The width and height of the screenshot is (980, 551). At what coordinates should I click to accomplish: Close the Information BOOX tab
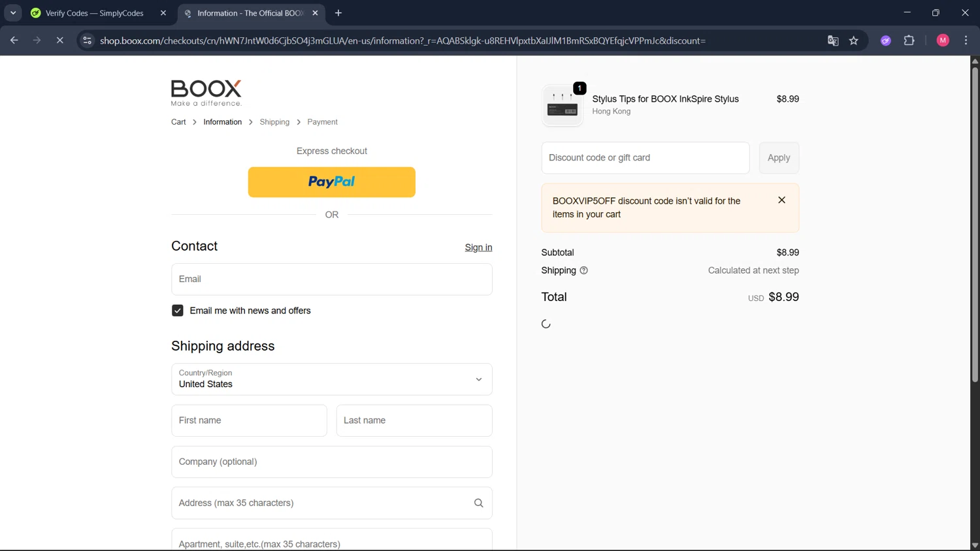(x=316, y=13)
